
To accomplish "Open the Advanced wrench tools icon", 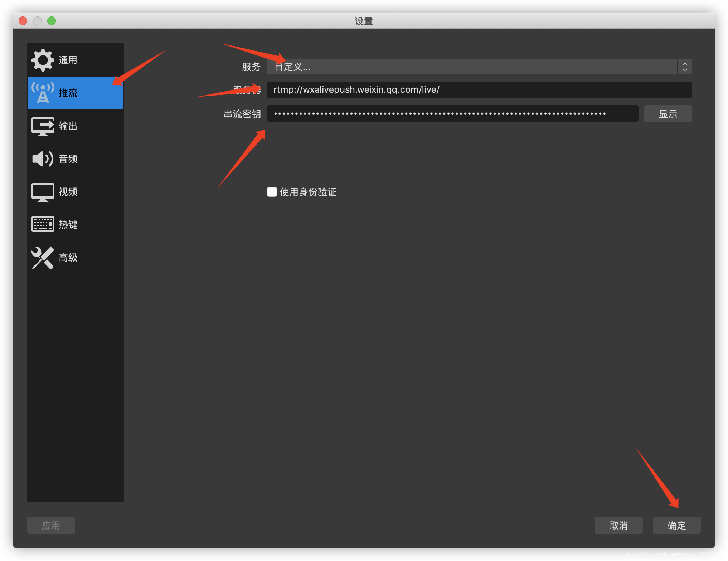I will (43, 257).
